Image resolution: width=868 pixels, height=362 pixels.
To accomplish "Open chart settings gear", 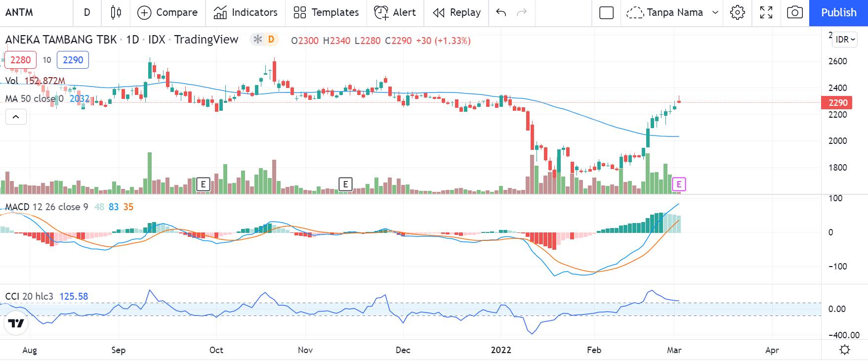I will click(737, 12).
